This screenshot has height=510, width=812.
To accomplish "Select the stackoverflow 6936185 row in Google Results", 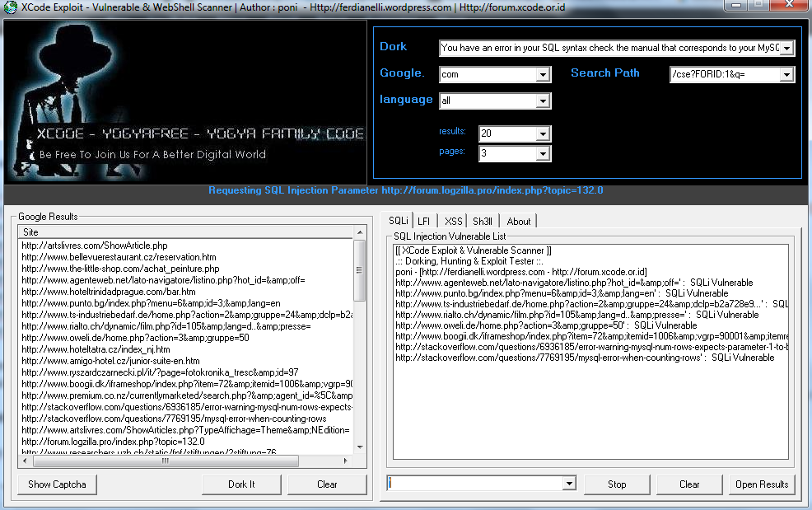I will click(x=186, y=407).
